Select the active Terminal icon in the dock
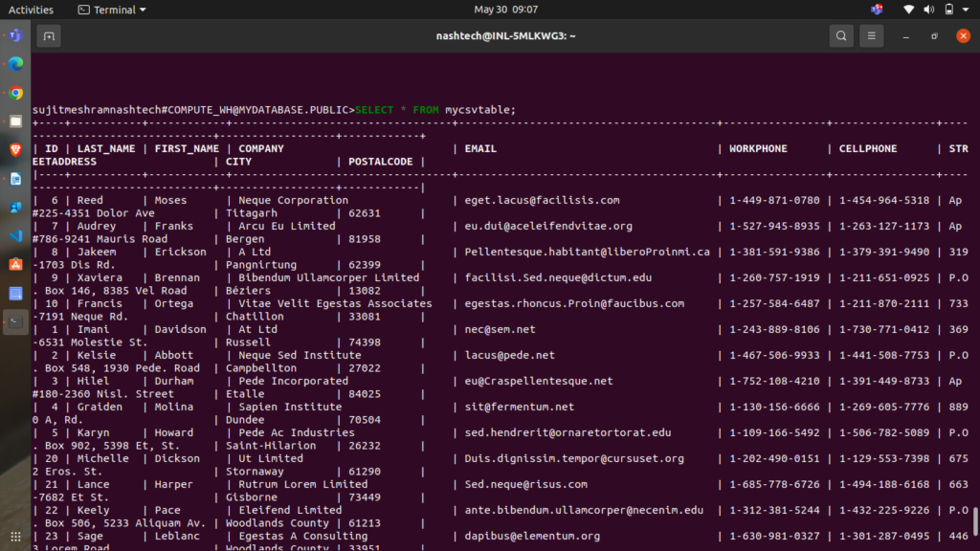The height and width of the screenshot is (551, 980). coord(15,321)
